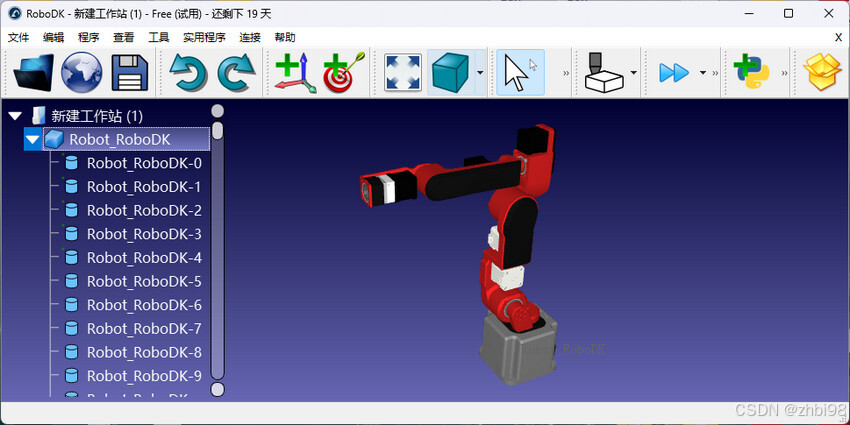Viewport: 850px width, 425px height.
Task: Select Robot_RoboDK-9 in the tree
Action: [144, 376]
